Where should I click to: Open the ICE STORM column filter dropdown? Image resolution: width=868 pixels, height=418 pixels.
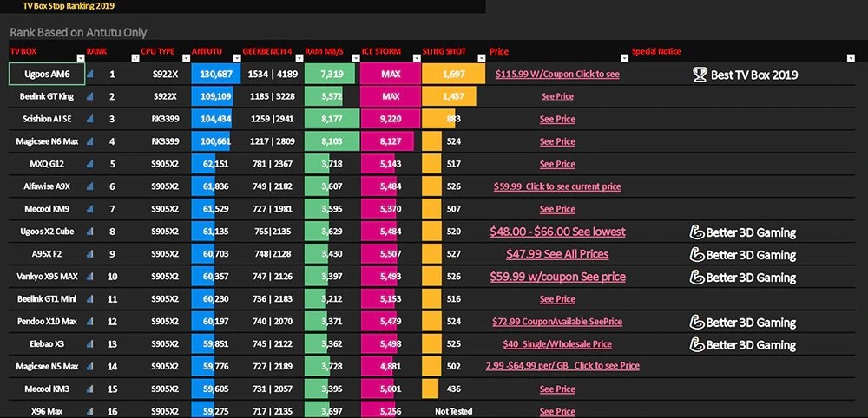coord(417,58)
